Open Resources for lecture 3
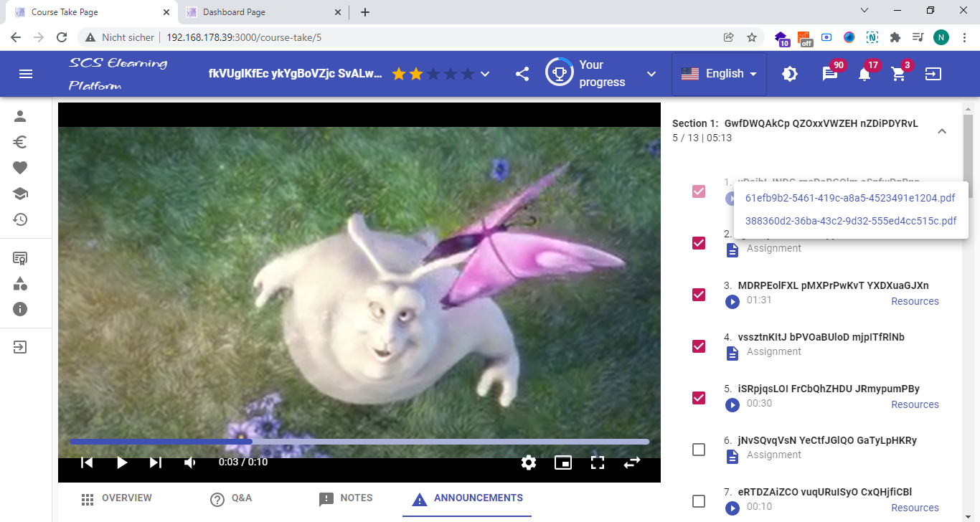This screenshot has width=980, height=522. pos(915,301)
